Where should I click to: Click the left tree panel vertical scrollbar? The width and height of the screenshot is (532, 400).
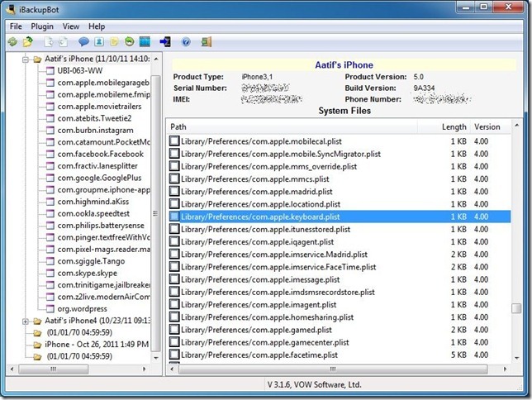coord(156,207)
